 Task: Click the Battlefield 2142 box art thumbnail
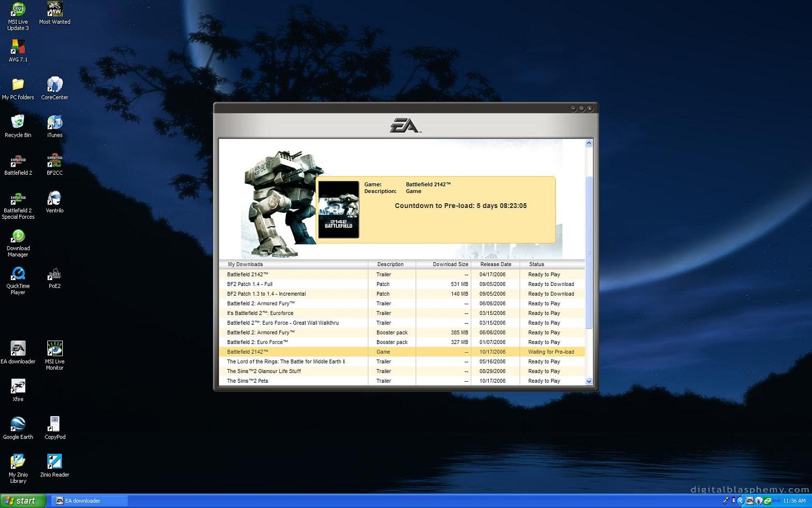[338, 210]
